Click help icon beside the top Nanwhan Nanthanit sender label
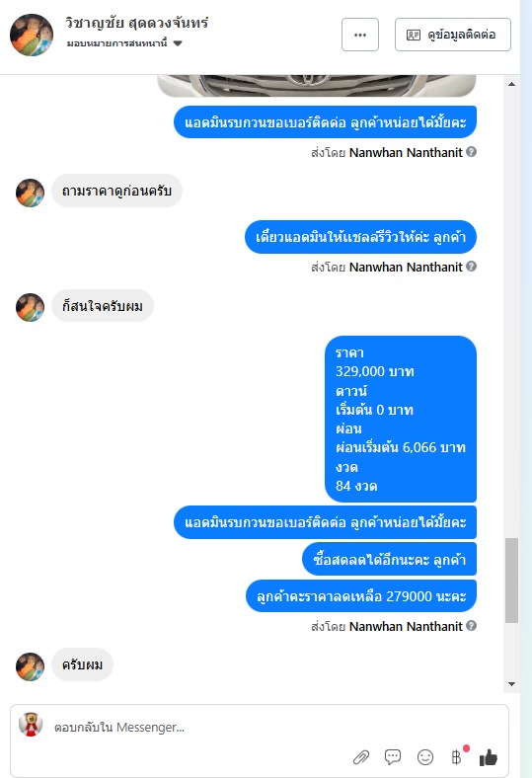 472,152
